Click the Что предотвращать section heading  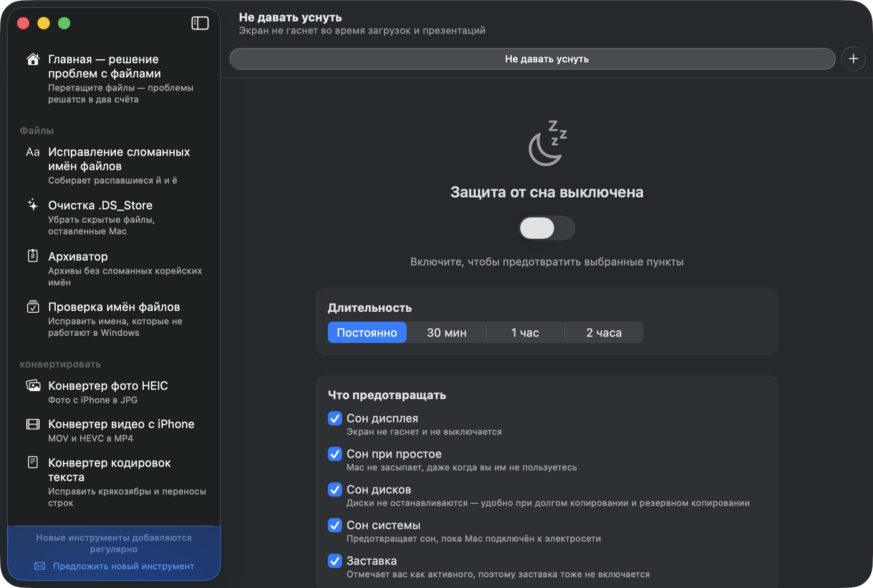coord(387,395)
